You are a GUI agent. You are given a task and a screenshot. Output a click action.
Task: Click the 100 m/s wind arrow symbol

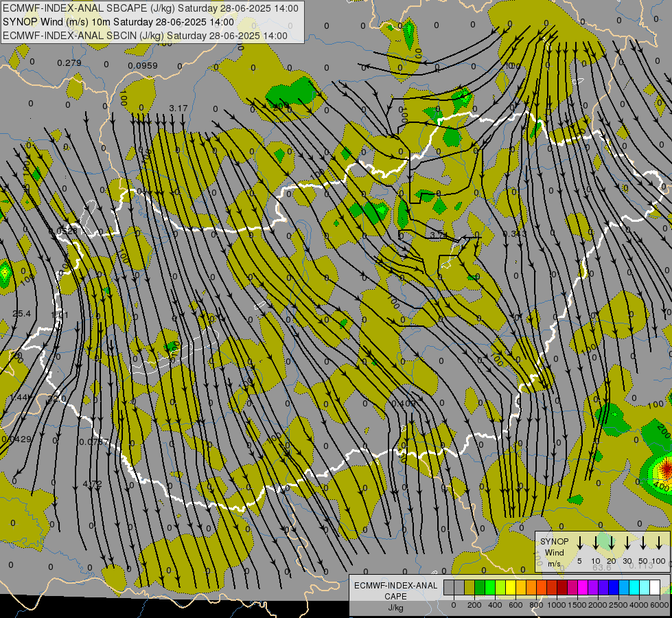pos(659,543)
